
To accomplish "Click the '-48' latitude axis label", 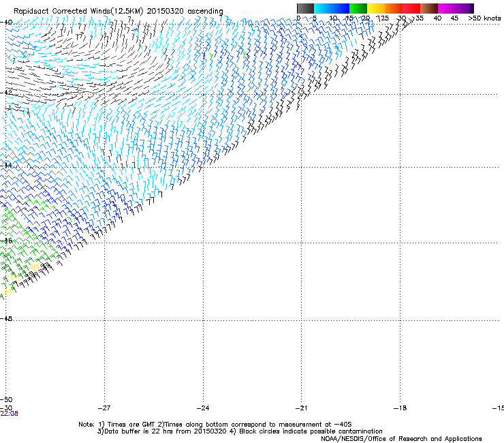I will click(x=6, y=318).
